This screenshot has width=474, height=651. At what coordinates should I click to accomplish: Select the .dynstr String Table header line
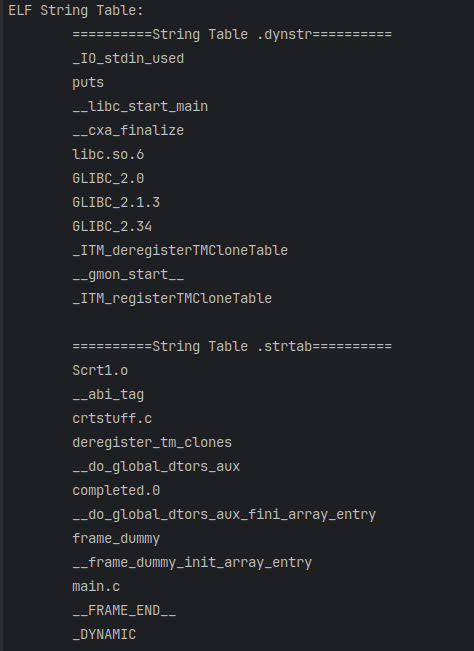click(x=232, y=34)
